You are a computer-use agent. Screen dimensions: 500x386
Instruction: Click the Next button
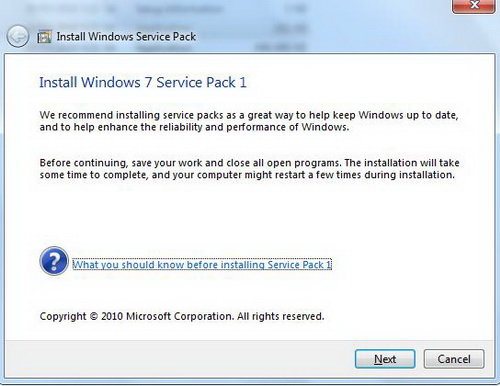(385, 359)
